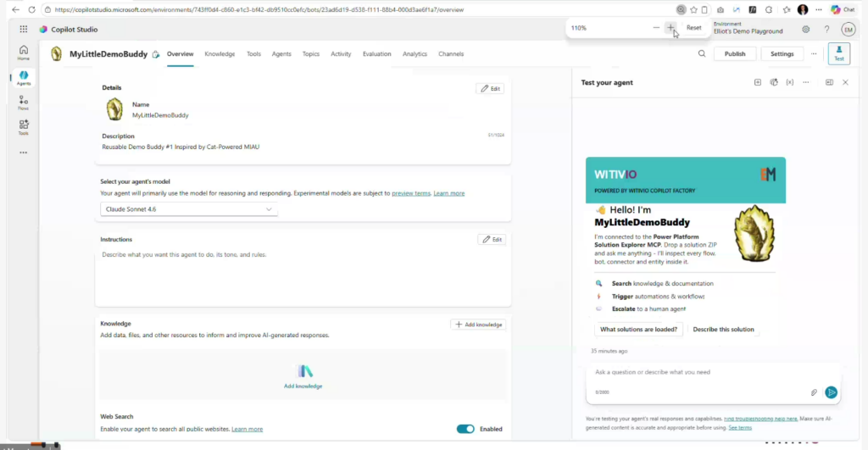Viewport: 868px width, 450px height.
Task: Edit the Details section
Action: [x=490, y=89]
